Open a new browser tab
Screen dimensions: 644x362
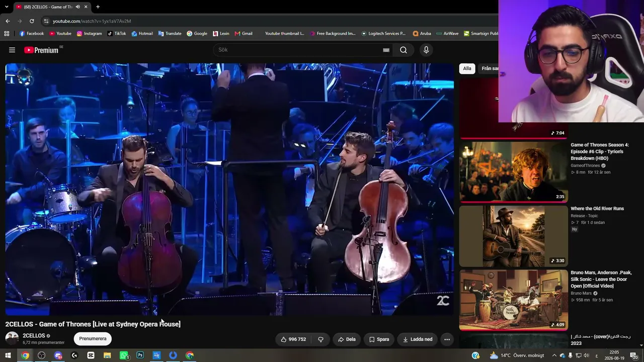point(98,7)
